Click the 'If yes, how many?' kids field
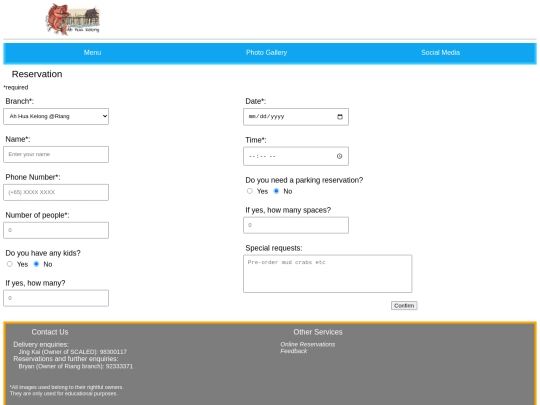Screen dimensions: 540x405 coord(56,298)
